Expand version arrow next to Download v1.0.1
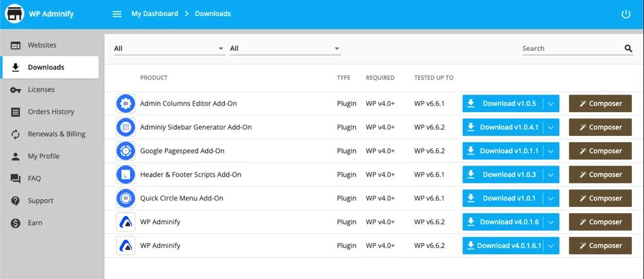This screenshot has width=644, height=279. (x=551, y=198)
